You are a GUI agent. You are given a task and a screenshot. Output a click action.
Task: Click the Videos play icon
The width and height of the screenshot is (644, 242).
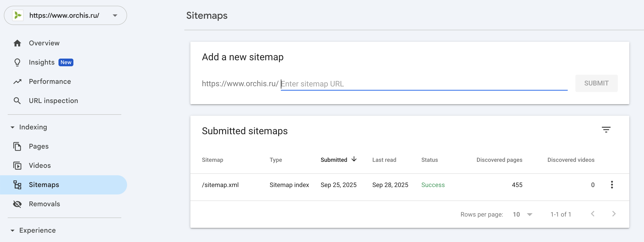pyautogui.click(x=17, y=166)
